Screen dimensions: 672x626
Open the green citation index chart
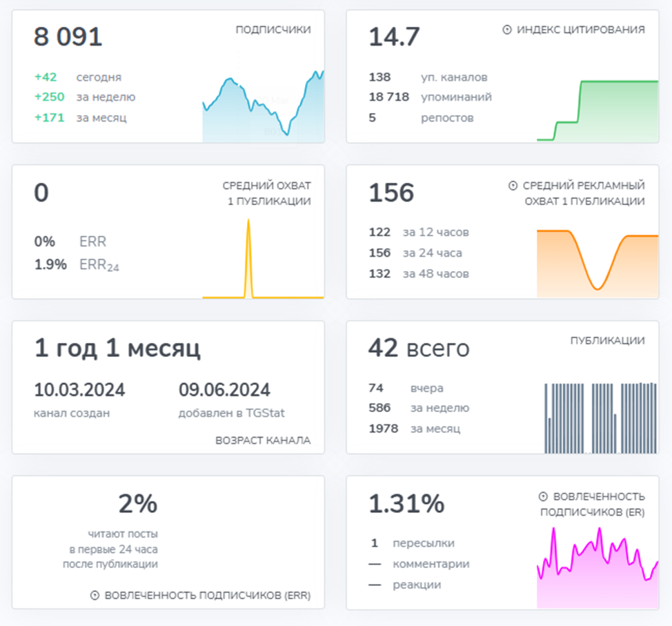tap(597, 110)
